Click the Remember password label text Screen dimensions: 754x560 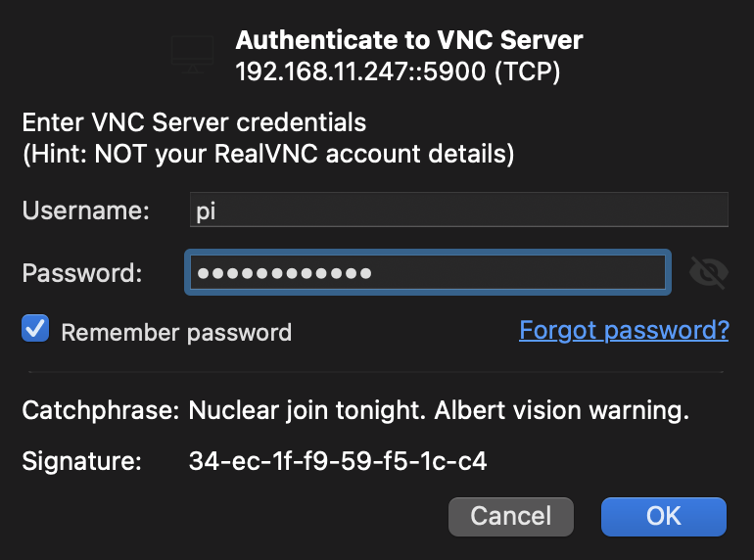pos(176,333)
